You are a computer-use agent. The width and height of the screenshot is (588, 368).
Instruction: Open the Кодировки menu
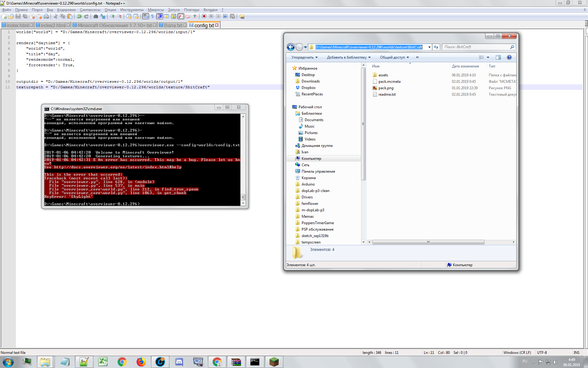click(x=66, y=10)
